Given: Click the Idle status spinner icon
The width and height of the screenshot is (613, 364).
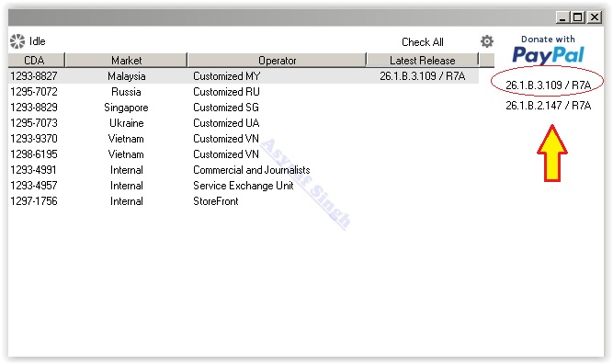Looking at the screenshot, I should (x=17, y=41).
